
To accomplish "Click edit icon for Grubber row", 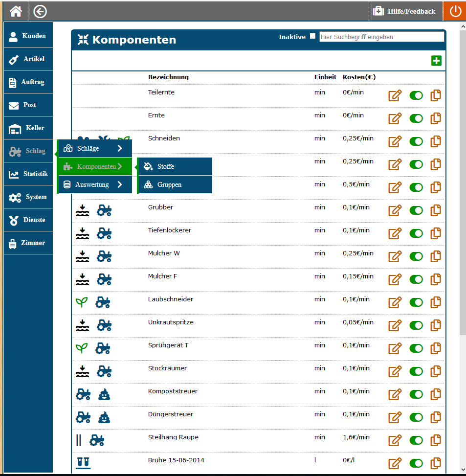I will click(395, 211).
